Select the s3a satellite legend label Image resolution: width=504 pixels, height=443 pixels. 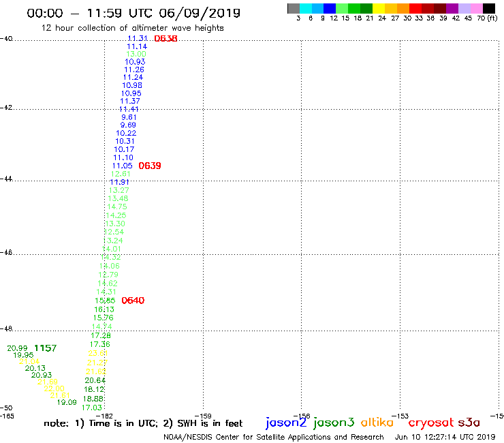click(469, 423)
